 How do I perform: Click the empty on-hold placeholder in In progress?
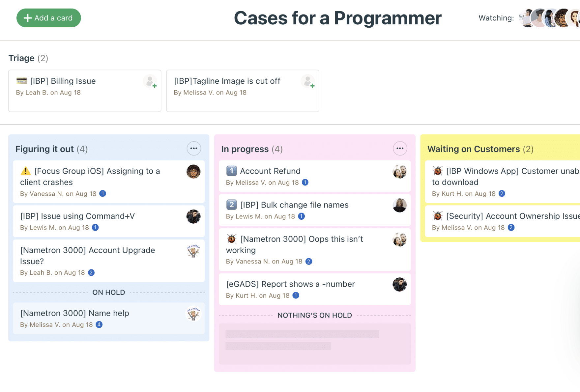pyautogui.click(x=315, y=344)
